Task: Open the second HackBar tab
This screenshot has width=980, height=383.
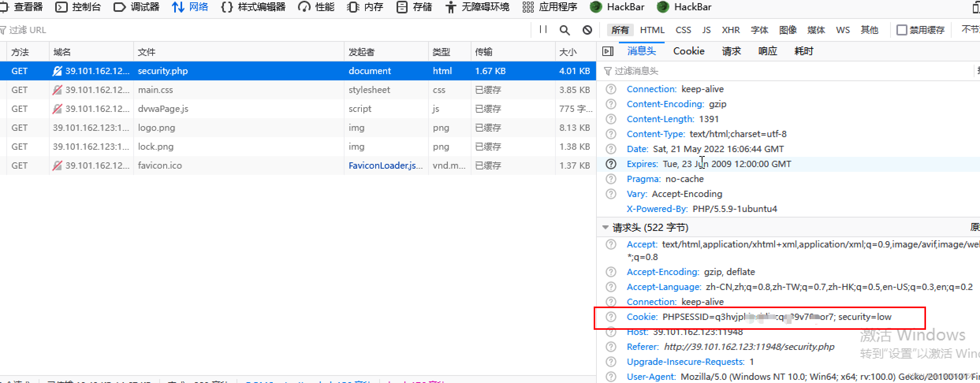Action: tap(684, 7)
